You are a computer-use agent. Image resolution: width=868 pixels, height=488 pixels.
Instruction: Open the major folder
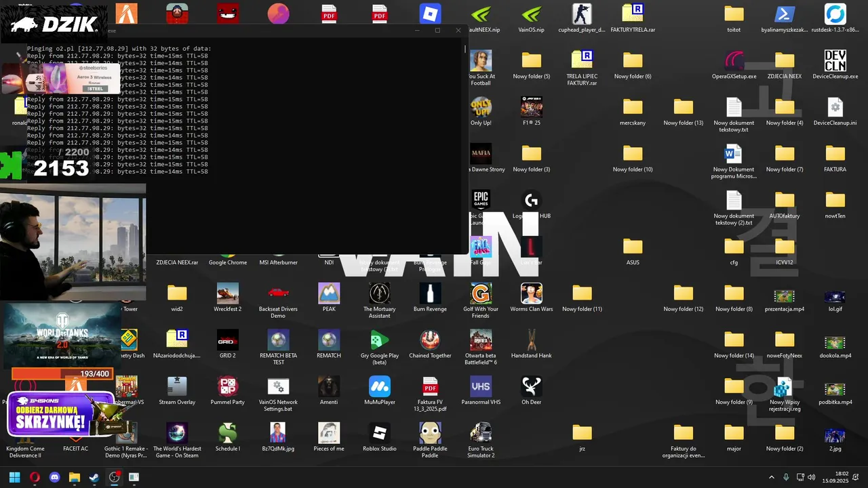(734, 438)
